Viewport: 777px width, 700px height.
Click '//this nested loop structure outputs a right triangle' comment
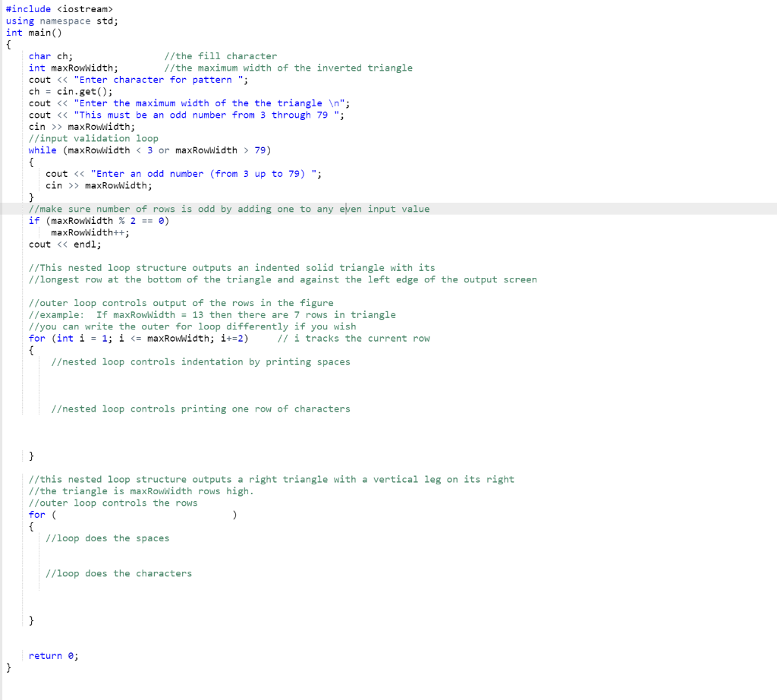click(x=272, y=479)
